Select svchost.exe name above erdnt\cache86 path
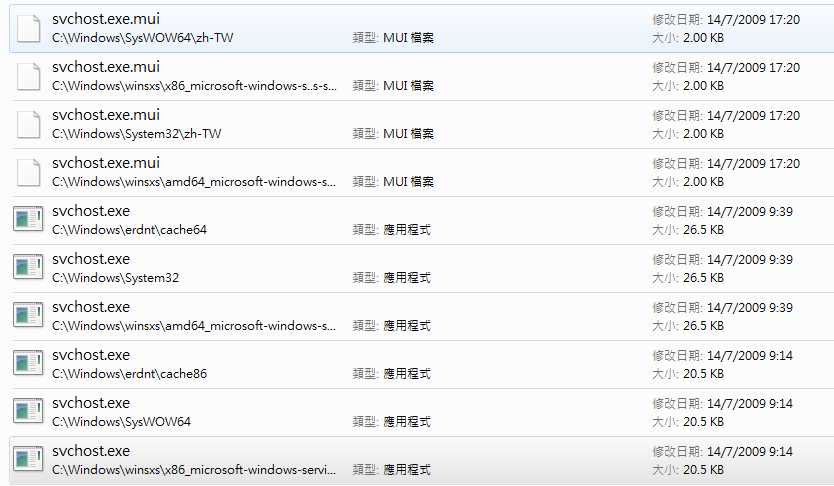 (x=91, y=355)
